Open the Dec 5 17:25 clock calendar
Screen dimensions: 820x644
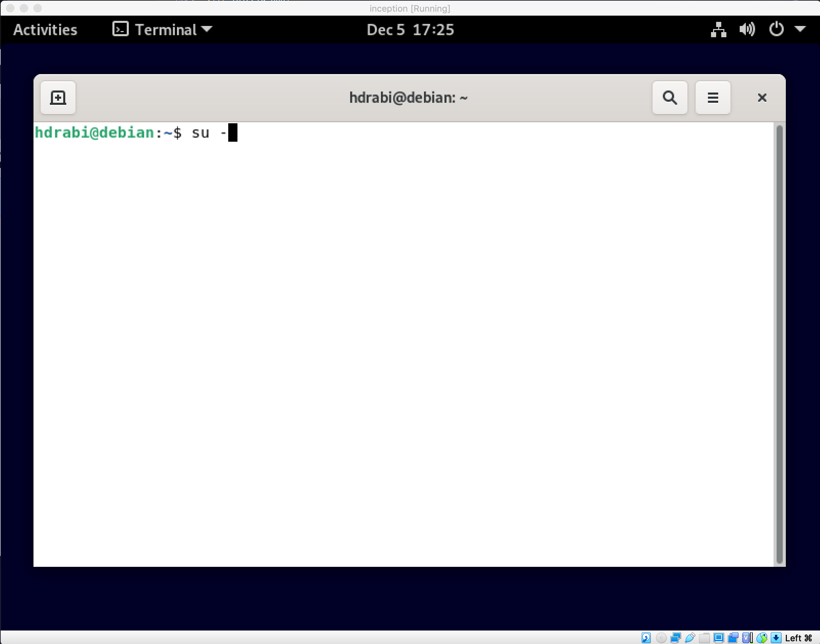(410, 30)
